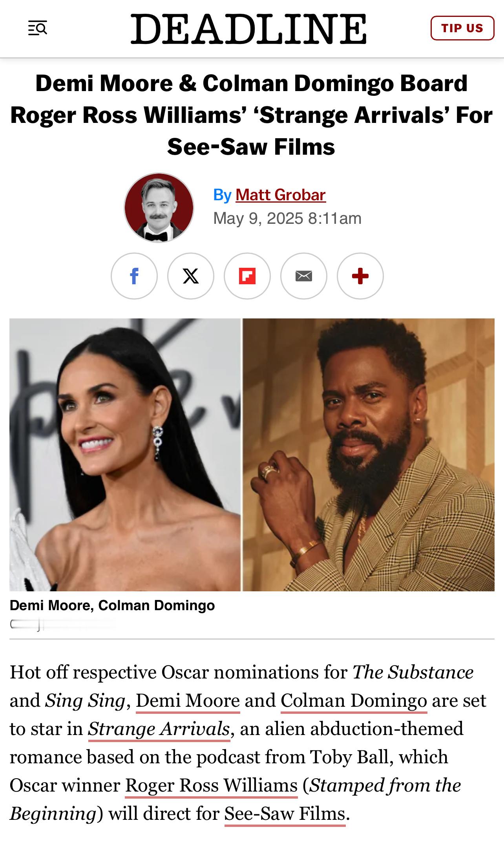Screen dimensions: 504x843
Task: Click the Demi Moore photo
Action: click(125, 455)
